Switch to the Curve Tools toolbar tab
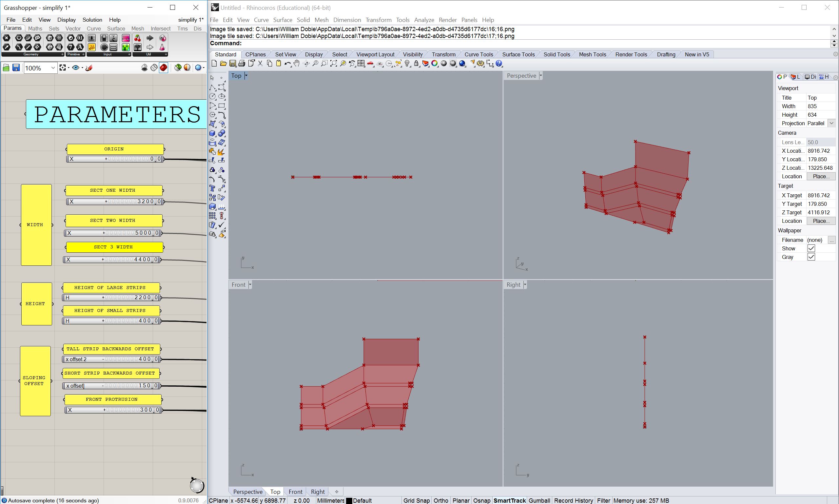The height and width of the screenshot is (504, 839). pos(478,54)
